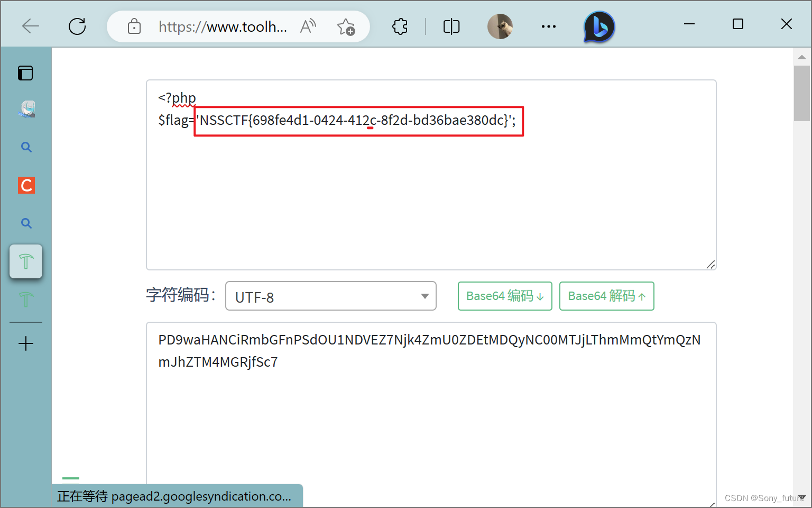The width and height of the screenshot is (812, 508).
Task: Open the UTF-8 character encoding dropdown
Action: [330, 296]
